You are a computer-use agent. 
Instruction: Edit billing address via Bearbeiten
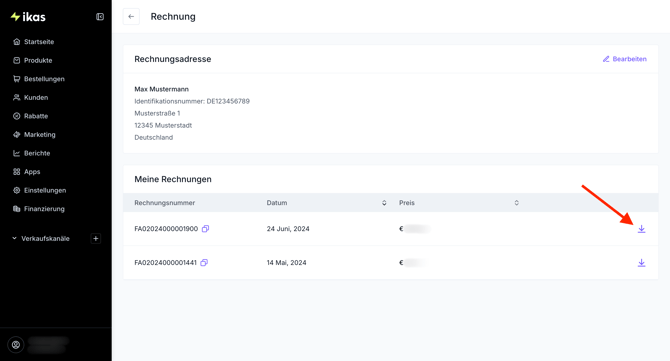625,59
